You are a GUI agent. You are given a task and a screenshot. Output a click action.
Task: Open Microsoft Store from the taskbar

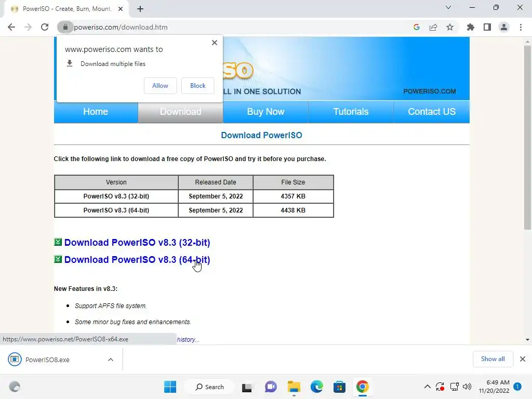[339, 387]
